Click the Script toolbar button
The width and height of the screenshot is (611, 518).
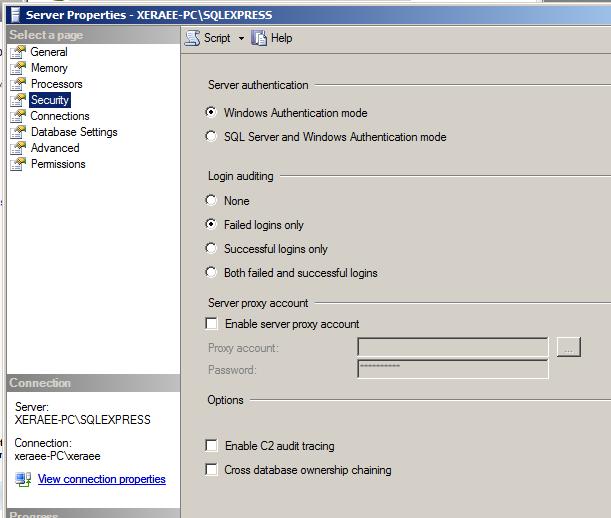[208, 38]
